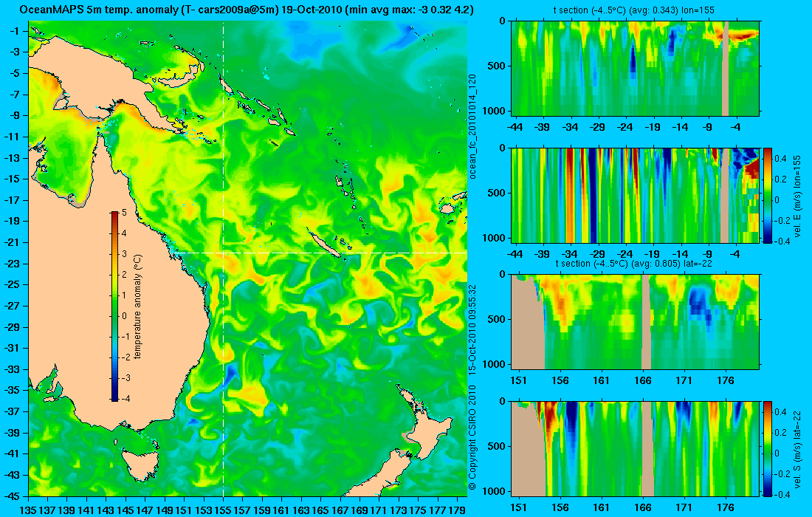This screenshot has width=812, height=517.
Task: Click the 500 depth label of the lat=-22 temperature section
Action: 497,319
